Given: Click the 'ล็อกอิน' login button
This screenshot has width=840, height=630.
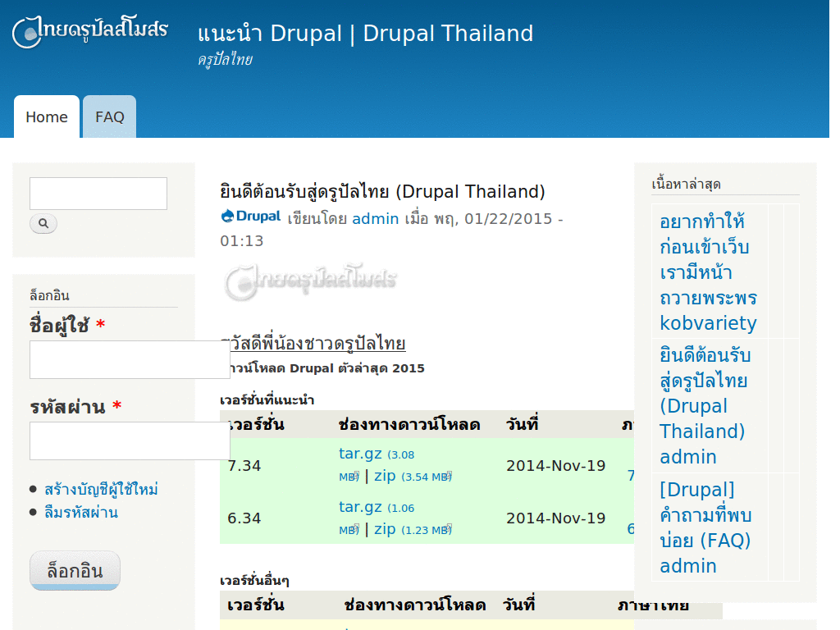Looking at the screenshot, I should click(x=75, y=571).
